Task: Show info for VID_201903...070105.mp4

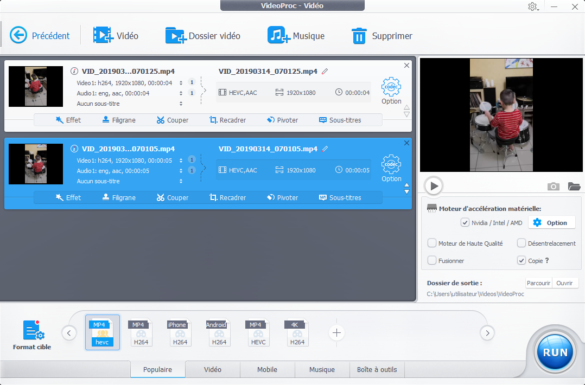Action: pos(74,149)
